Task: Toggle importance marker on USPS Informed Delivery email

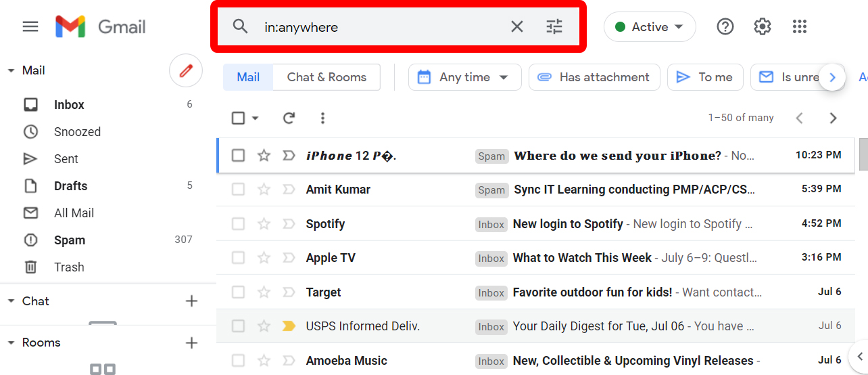Action: [x=289, y=326]
